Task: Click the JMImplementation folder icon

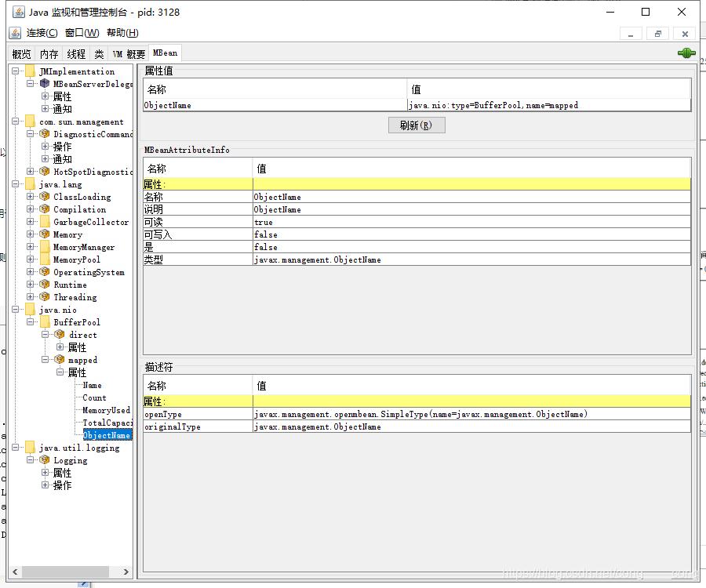Action: point(31,71)
